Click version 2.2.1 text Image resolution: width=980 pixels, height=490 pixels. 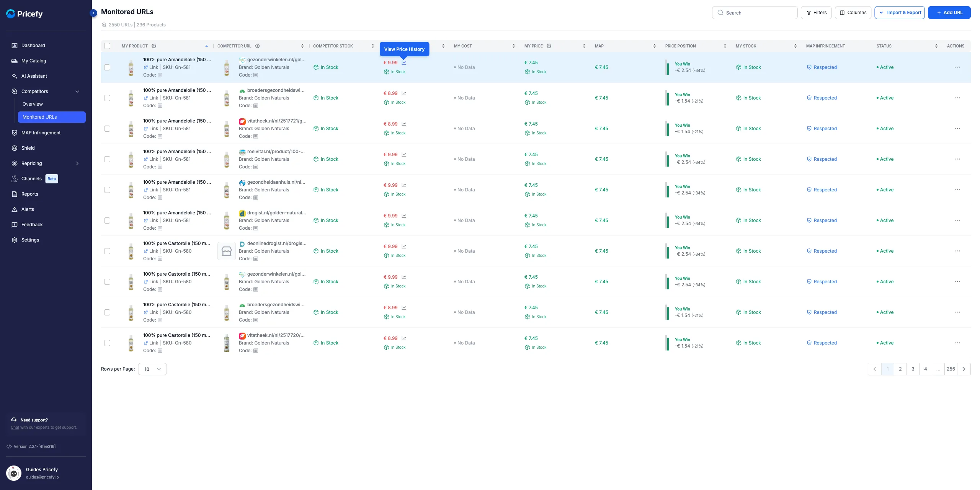tap(34, 446)
